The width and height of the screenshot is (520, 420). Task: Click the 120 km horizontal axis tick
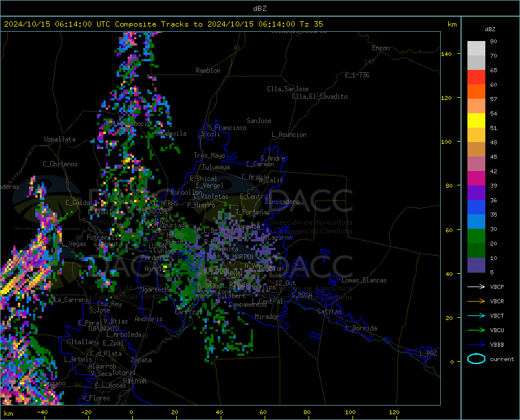(394, 412)
